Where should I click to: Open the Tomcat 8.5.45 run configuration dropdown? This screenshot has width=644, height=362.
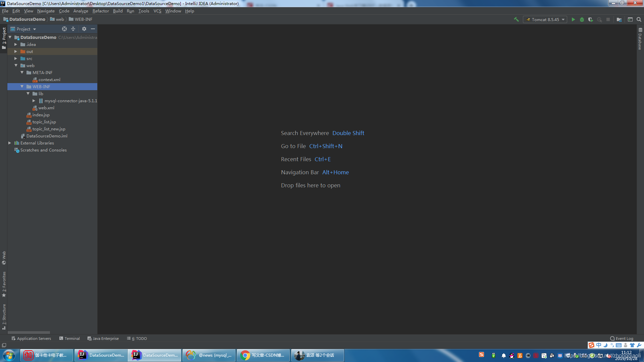(x=545, y=19)
